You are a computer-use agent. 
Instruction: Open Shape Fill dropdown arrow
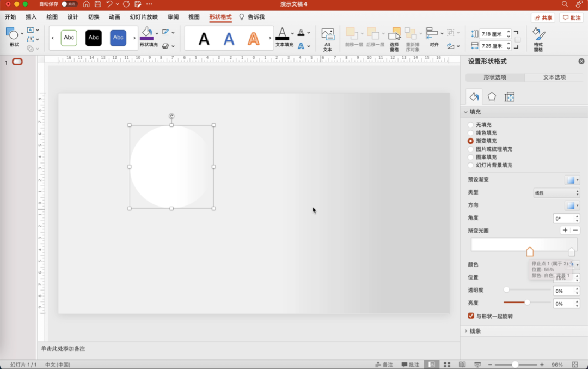point(157,33)
